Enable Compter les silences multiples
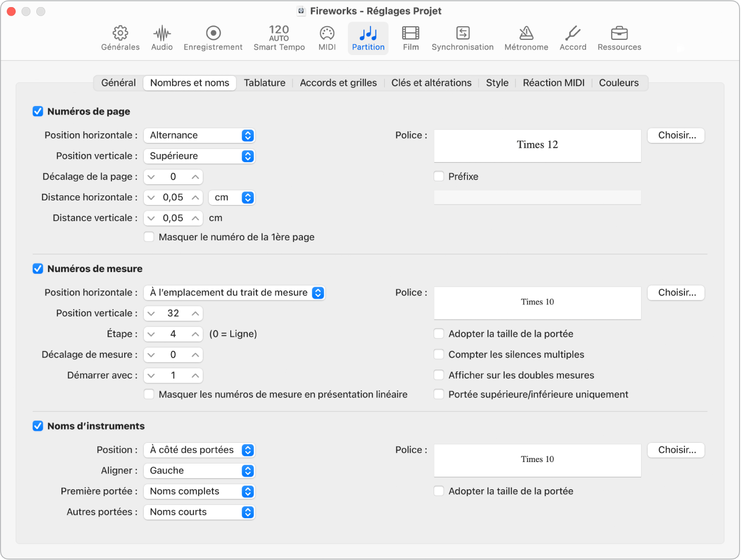 click(439, 354)
